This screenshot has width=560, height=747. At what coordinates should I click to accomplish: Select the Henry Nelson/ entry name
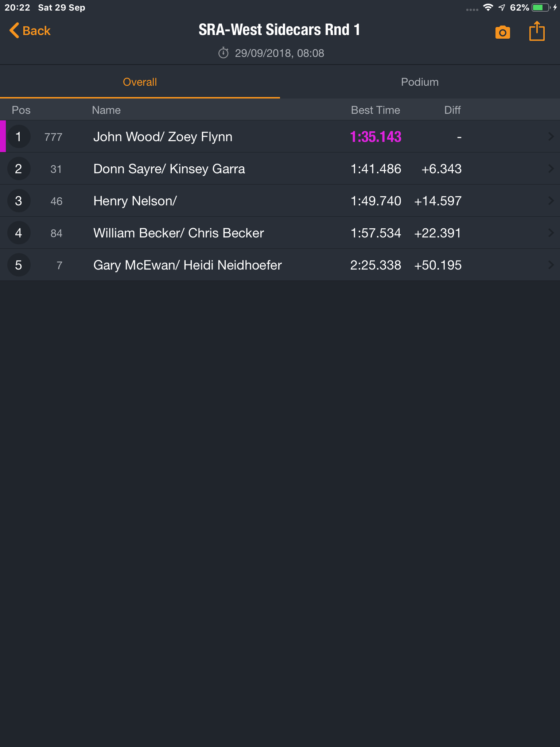point(135,201)
